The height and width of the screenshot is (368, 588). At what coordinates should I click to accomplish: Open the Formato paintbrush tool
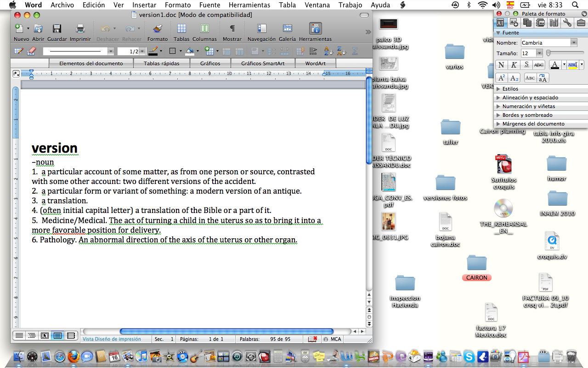click(158, 29)
